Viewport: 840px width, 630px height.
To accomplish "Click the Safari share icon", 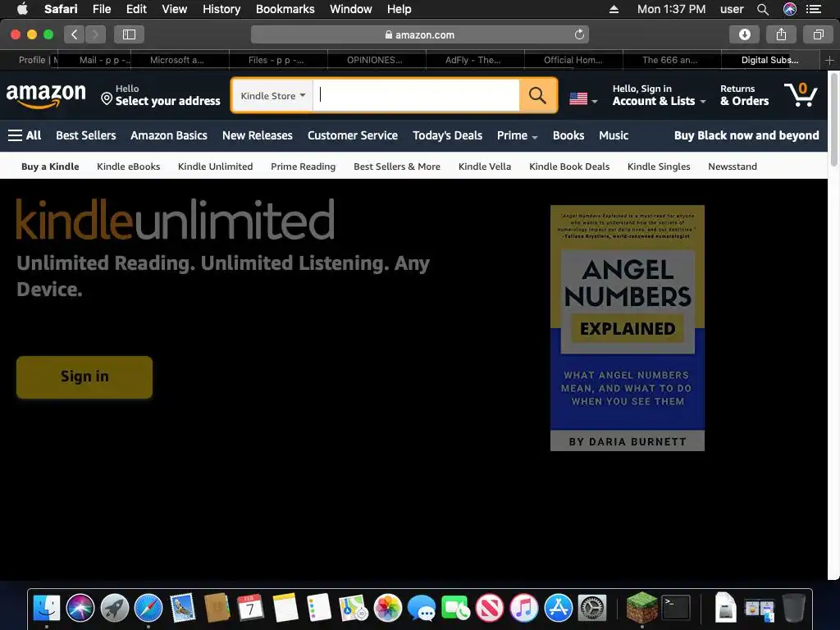I will (x=781, y=34).
